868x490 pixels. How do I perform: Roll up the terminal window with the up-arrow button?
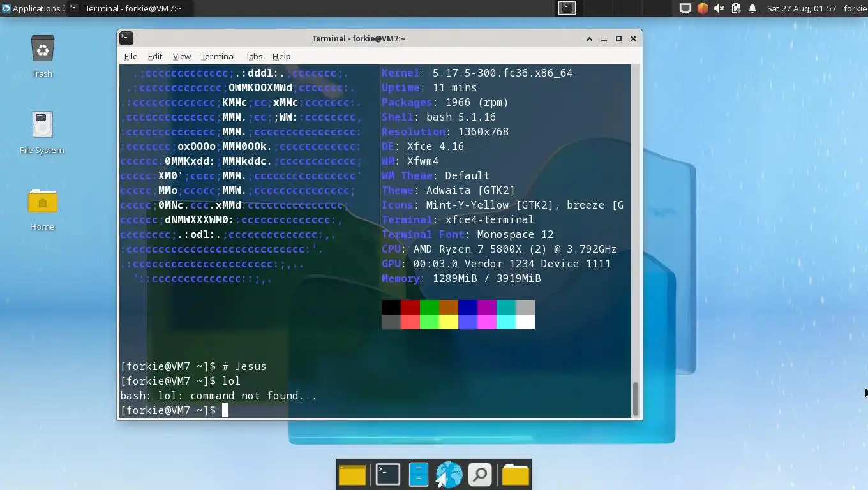[x=589, y=39]
